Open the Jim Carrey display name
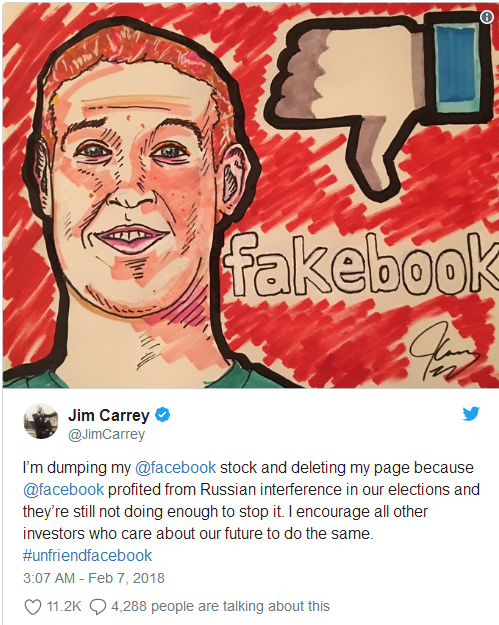Screen dimensions: 499x625 pyautogui.click(x=108, y=415)
